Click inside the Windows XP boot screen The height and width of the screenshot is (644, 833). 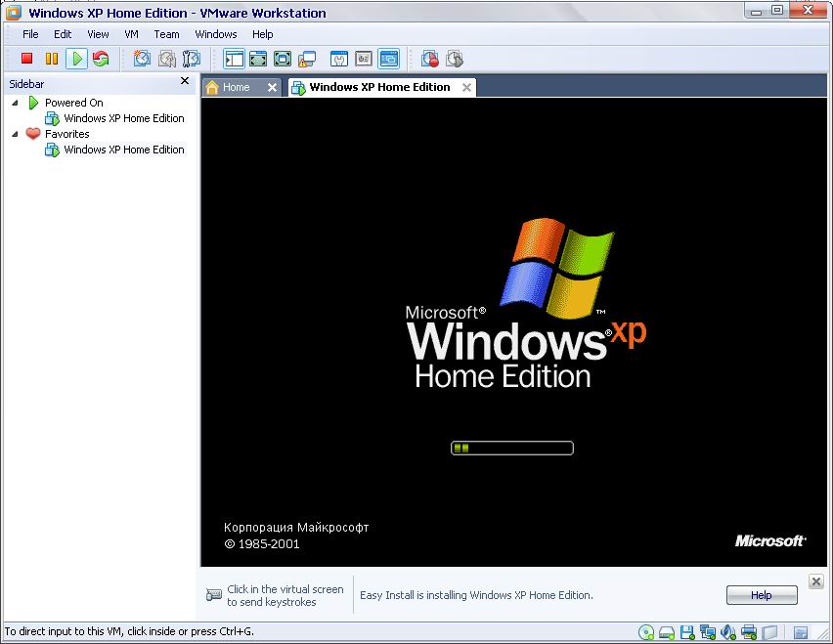tap(513, 332)
